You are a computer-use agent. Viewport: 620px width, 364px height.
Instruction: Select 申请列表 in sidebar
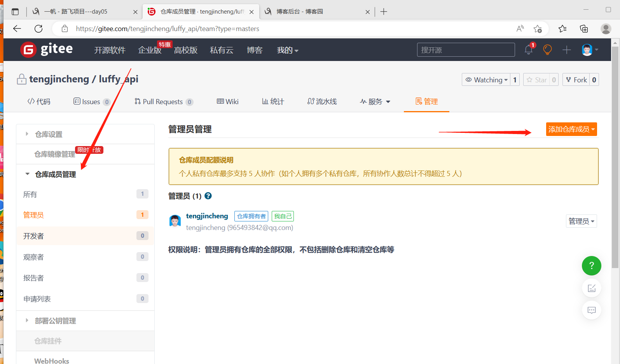coord(85,299)
